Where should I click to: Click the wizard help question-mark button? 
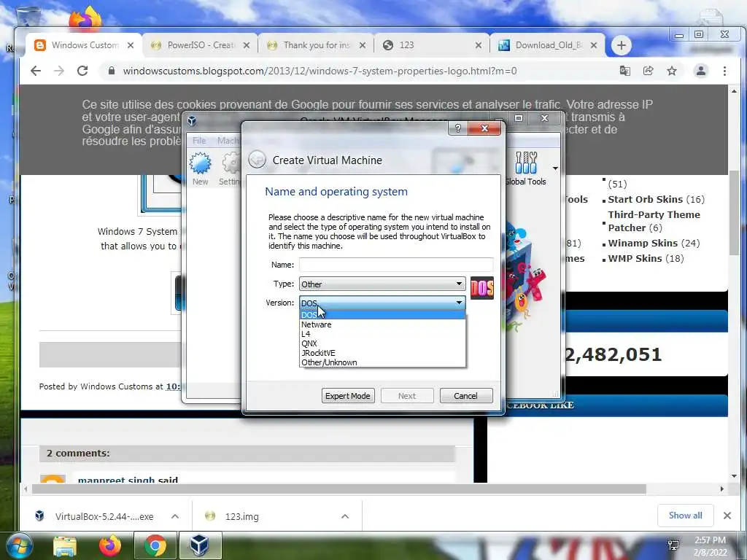458,128
